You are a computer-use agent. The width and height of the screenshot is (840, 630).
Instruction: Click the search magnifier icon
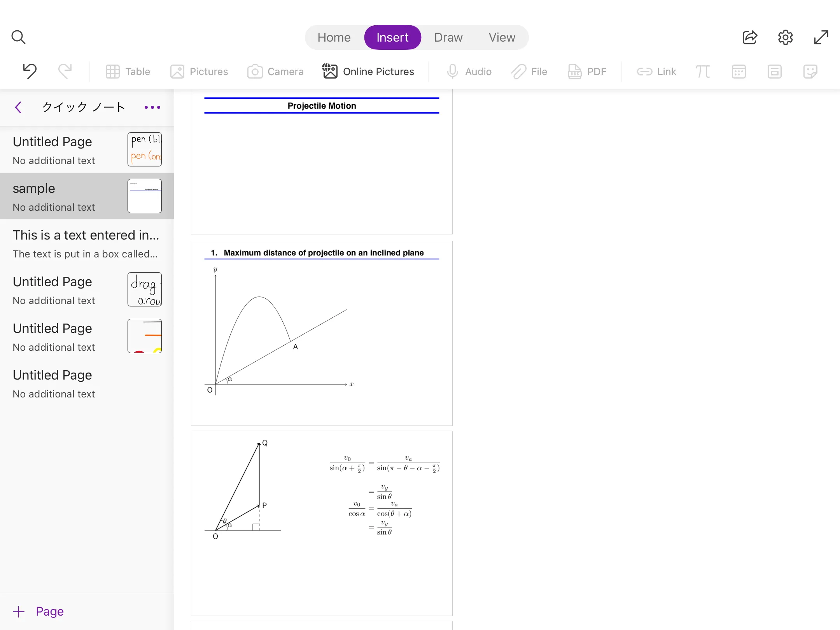pos(18,37)
